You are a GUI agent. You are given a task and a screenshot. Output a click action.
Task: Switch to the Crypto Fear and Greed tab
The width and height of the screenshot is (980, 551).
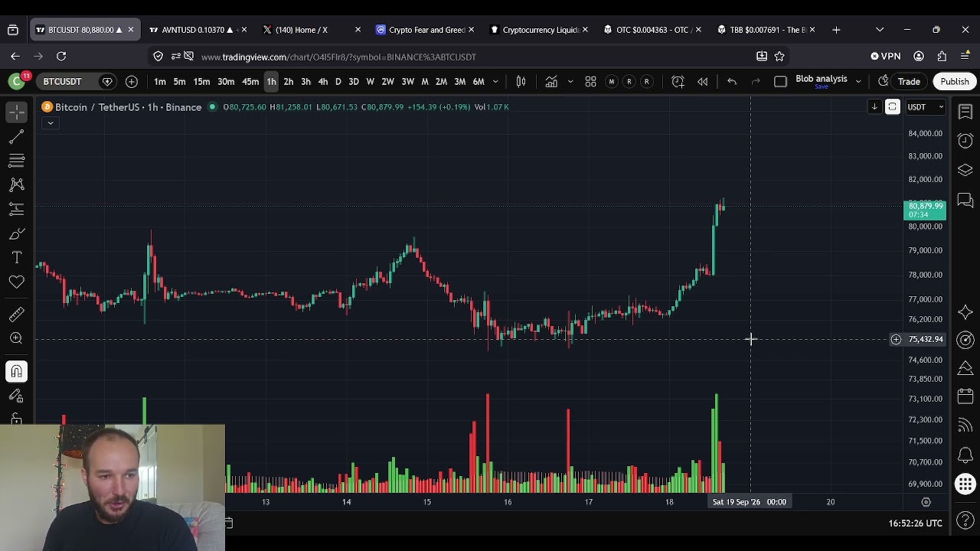coord(426,30)
